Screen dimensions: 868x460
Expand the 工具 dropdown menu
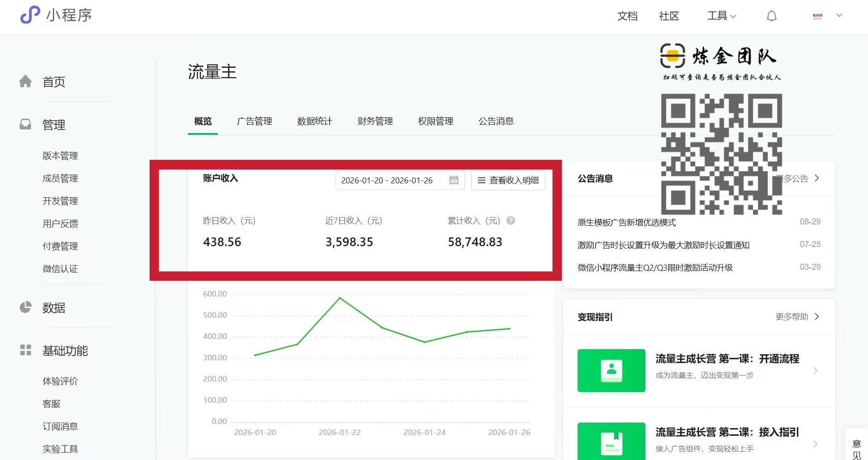coord(721,16)
